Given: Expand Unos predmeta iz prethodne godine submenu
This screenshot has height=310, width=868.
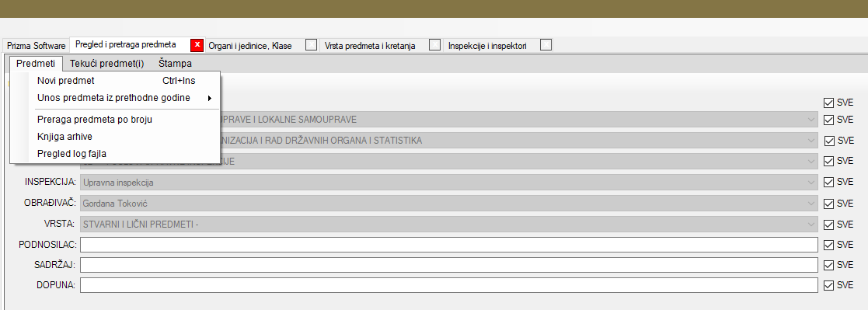Looking at the screenshot, I should click(x=115, y=98).
